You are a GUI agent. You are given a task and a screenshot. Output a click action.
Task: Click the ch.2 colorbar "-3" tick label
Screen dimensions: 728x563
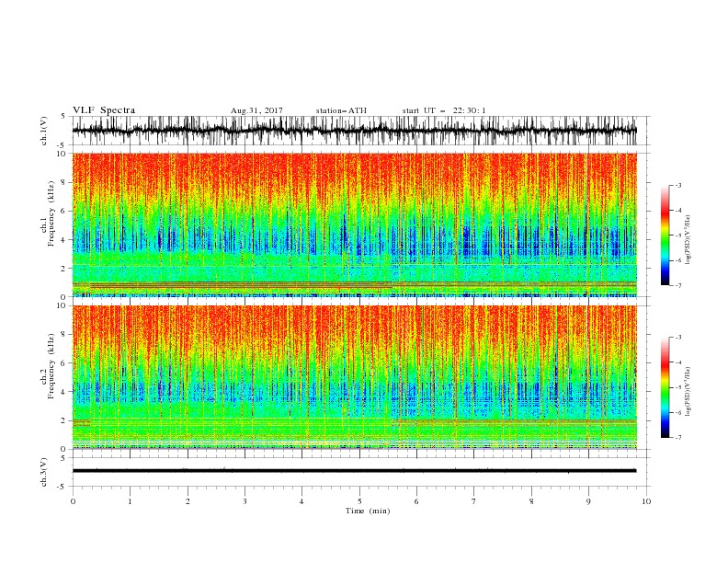coord(677,338)
